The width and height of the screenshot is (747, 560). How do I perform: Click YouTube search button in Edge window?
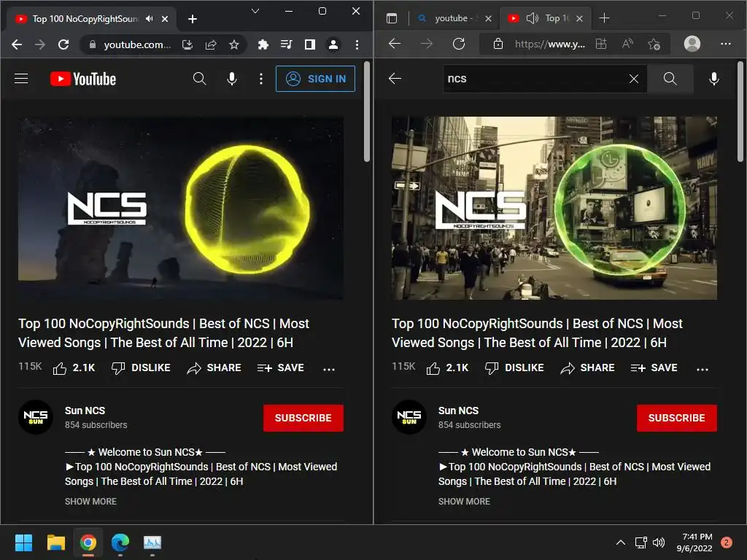point(670,79)
